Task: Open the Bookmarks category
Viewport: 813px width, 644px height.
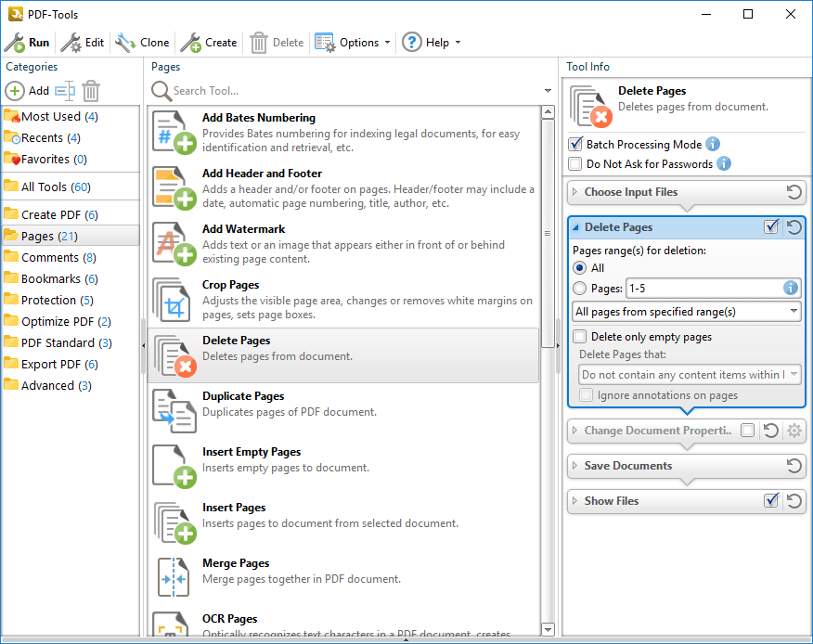Action: point(71,279)
